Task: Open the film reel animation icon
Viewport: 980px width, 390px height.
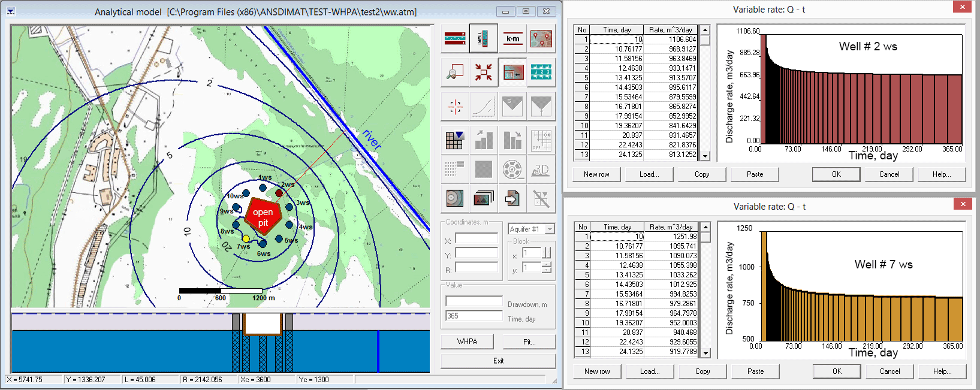Action: coord(512,170)
